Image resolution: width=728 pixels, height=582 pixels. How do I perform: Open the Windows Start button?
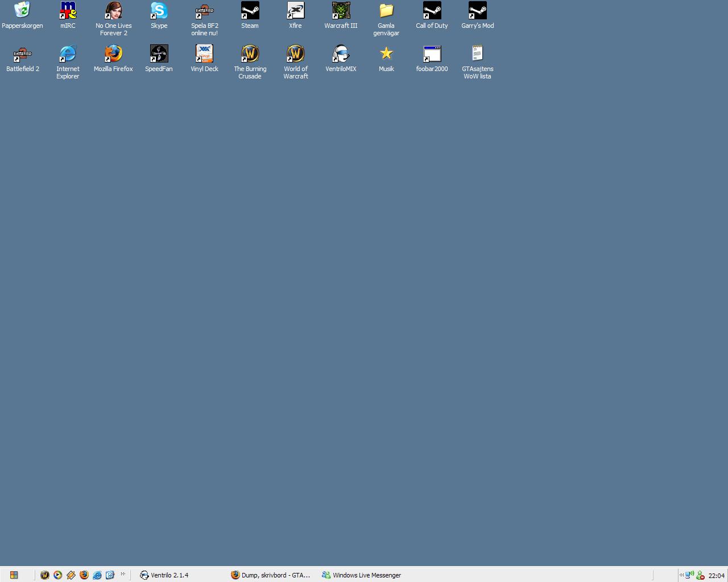pyautogui.click(x=14, y=575)
